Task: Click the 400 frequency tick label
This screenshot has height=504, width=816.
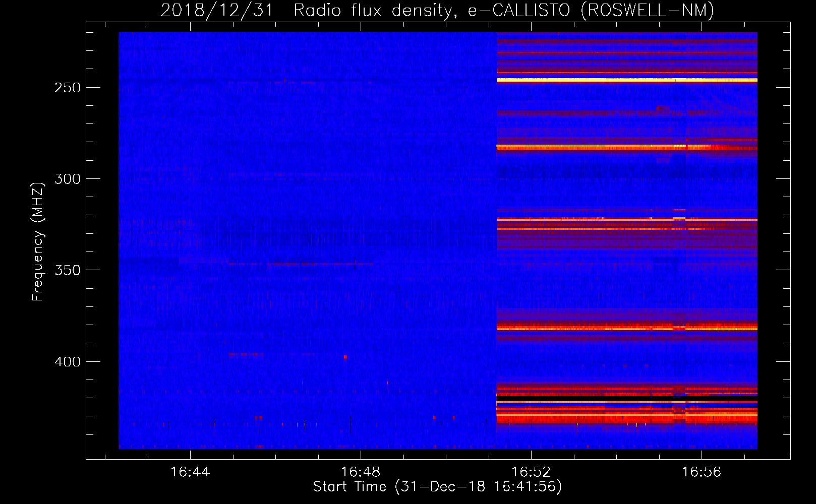Action: point(68,362)
